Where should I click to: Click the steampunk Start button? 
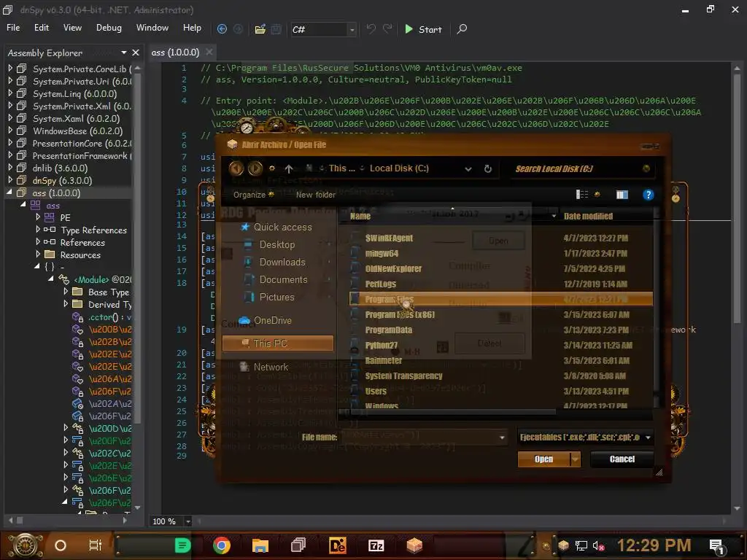point(26,545)
